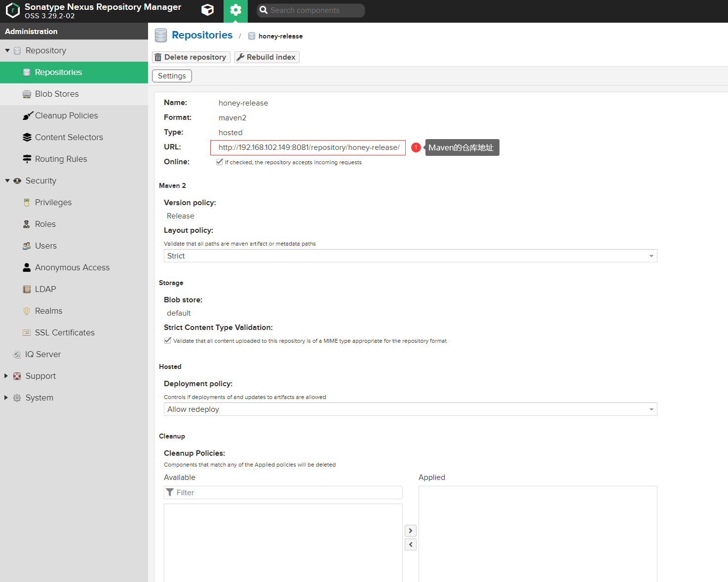
Task: Click the Support lifebuoy icon
Action: coord(17,376)
